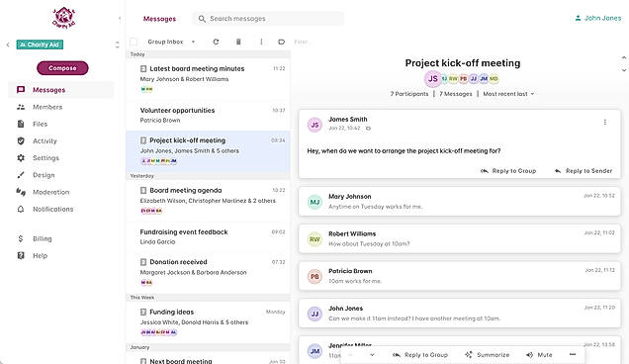Screen dimensions: 629x364
Task: Select James Smith's JS avatar in participants
Action: (x=433, y=79)
